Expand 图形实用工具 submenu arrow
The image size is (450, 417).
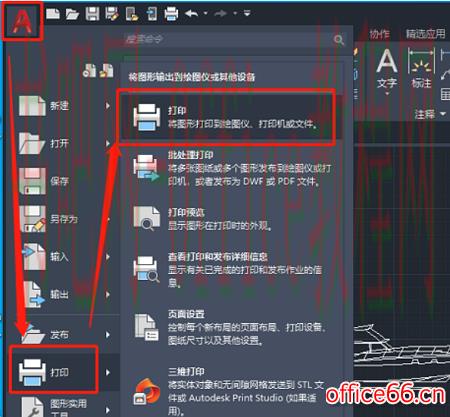click(x=108, y=410)
